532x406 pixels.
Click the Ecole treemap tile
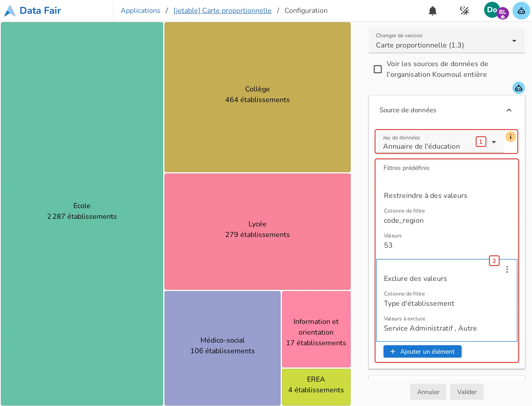(82, 214)
